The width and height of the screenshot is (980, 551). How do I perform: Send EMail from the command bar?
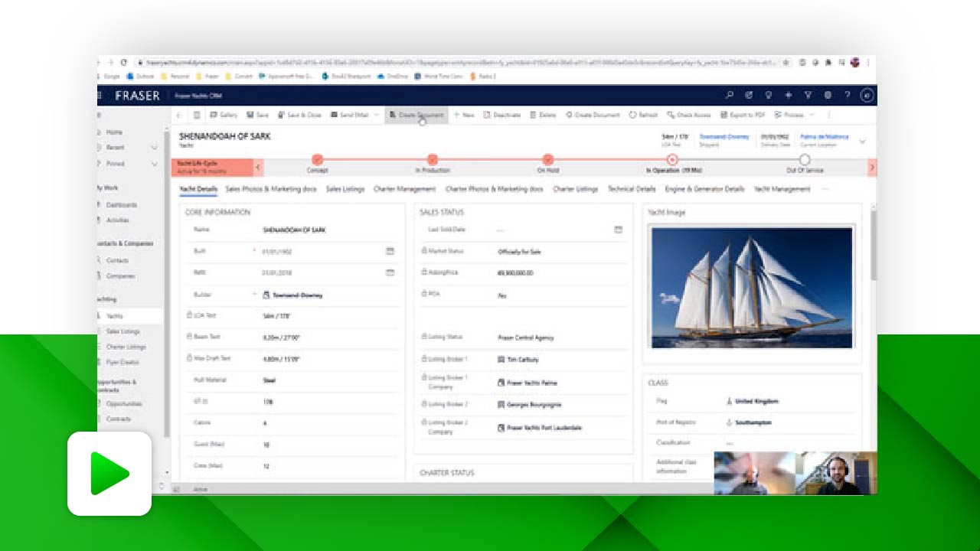pos(349,115)
